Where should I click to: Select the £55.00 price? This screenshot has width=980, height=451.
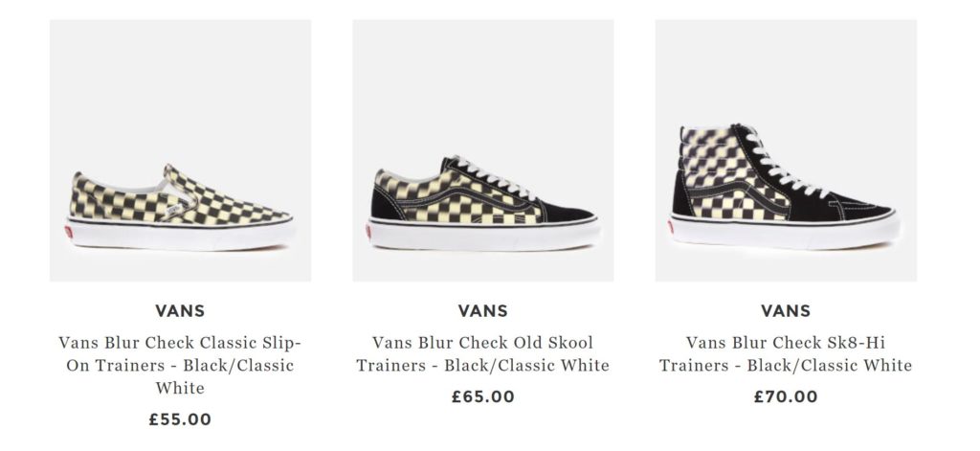tap(180, 418)
